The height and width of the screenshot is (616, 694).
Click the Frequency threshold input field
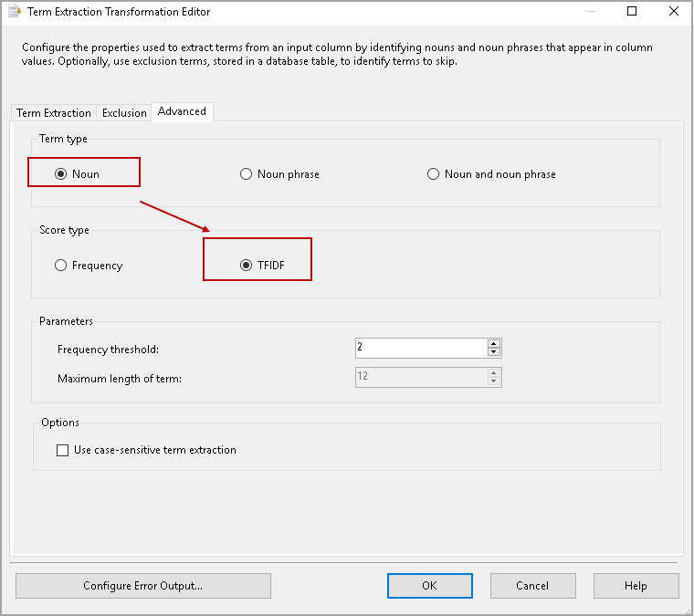tap(420, 348)
